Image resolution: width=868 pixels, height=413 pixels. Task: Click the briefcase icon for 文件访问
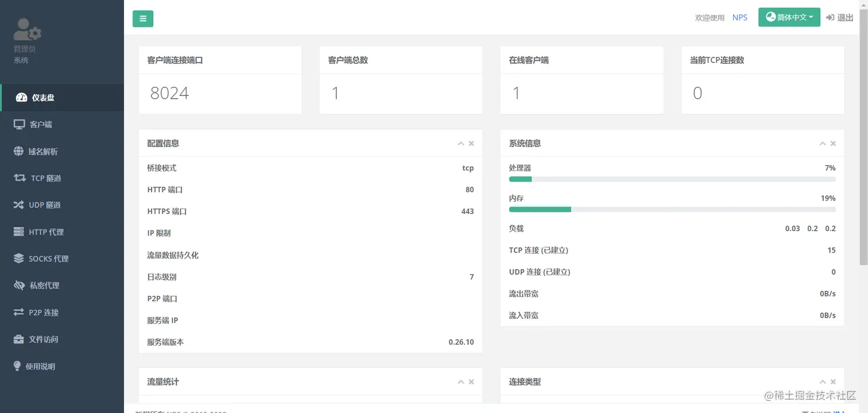(18, 339)
